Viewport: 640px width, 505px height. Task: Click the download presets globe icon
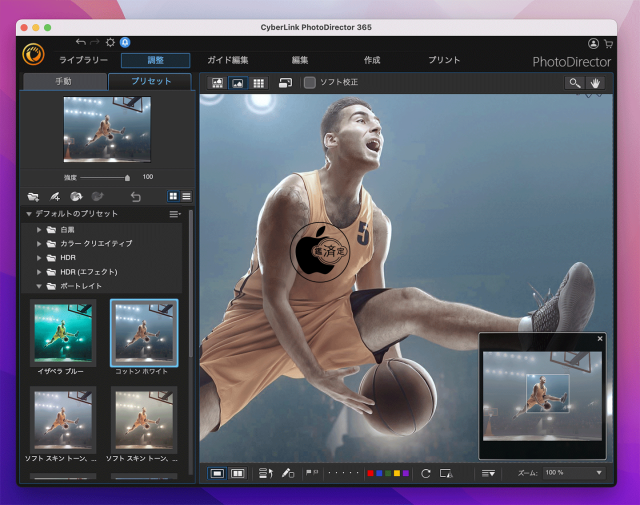tap(76, 197)
